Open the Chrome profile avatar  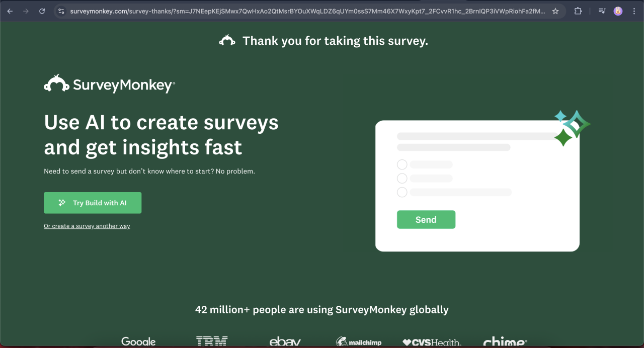(618, 11)
